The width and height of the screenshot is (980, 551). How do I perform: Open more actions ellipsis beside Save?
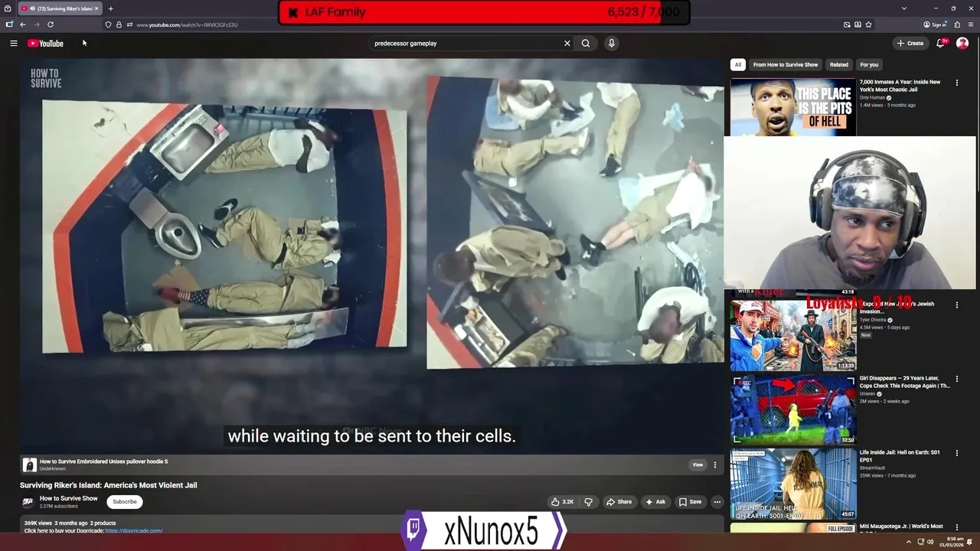[717, 502]
